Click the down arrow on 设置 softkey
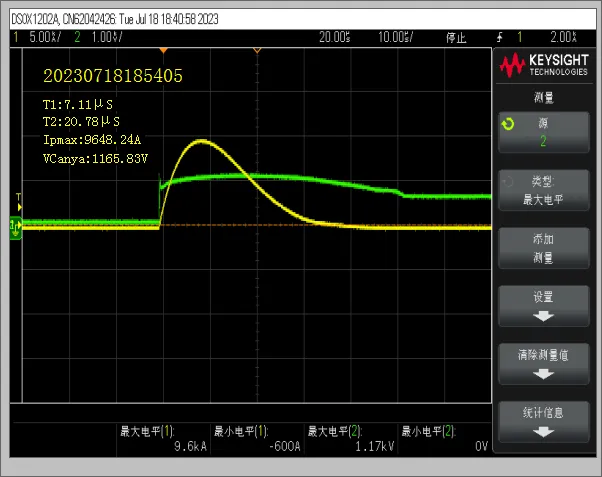This screenshot has height=477, width=602. point(543,315)
